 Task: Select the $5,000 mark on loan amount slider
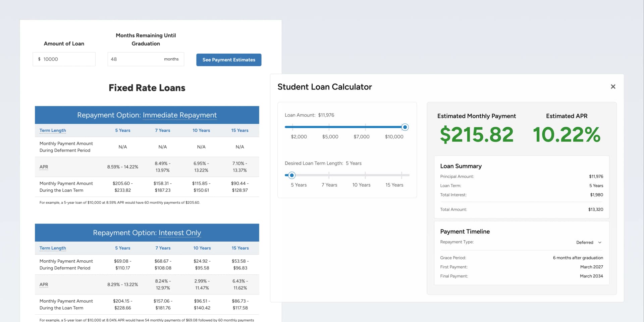point(329,127)
